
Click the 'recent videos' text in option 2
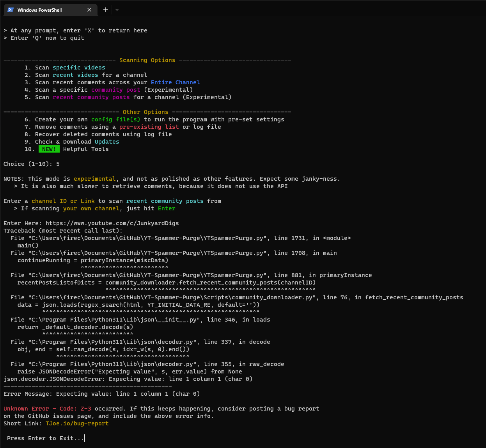(x=76, y=75)
